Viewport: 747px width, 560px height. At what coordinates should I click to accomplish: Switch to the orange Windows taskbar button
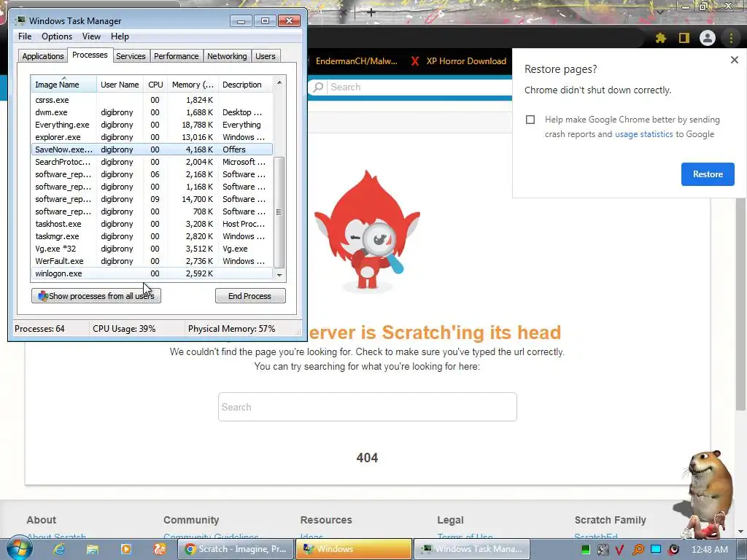[354, 549]
